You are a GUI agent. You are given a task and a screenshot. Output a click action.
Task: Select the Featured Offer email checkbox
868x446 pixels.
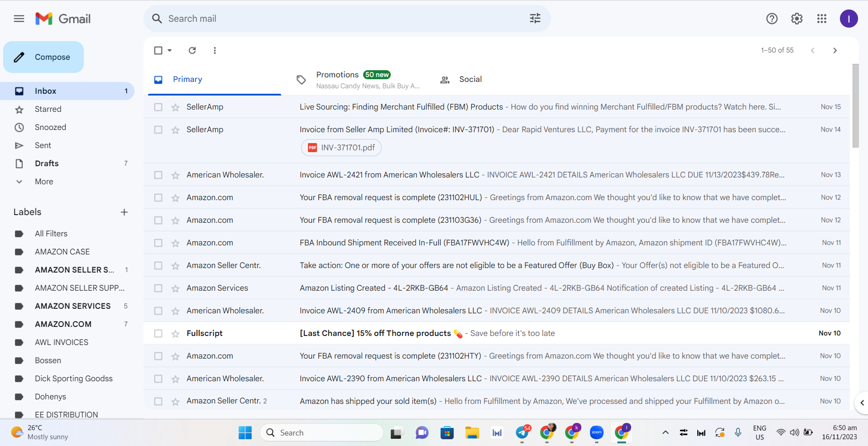(x=158, y=265)
